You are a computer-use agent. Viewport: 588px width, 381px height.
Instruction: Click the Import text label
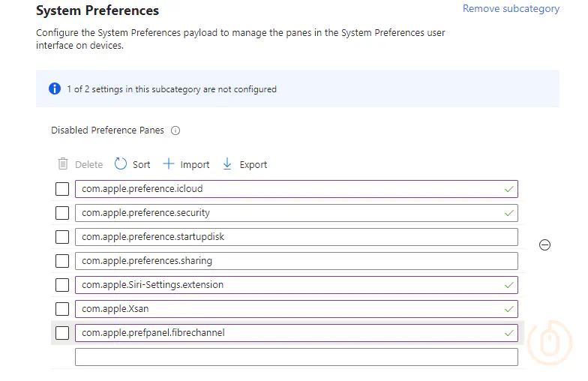(x=195, y=165)
